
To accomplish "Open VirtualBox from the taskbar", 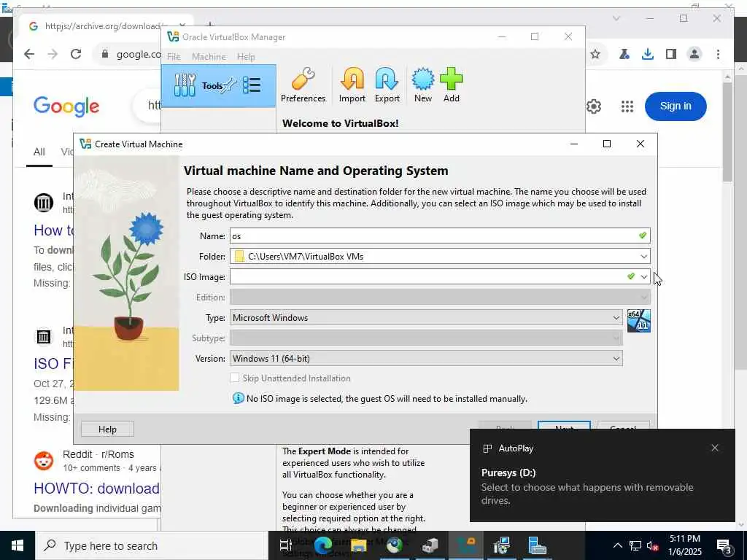I will point(465,545).
